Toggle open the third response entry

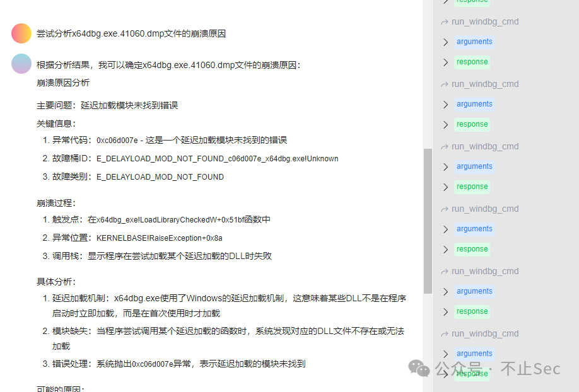pos(446,187)
